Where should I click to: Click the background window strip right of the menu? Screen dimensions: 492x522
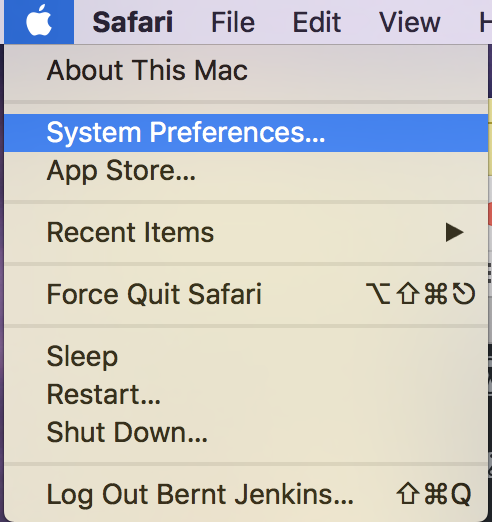(490, 283)
